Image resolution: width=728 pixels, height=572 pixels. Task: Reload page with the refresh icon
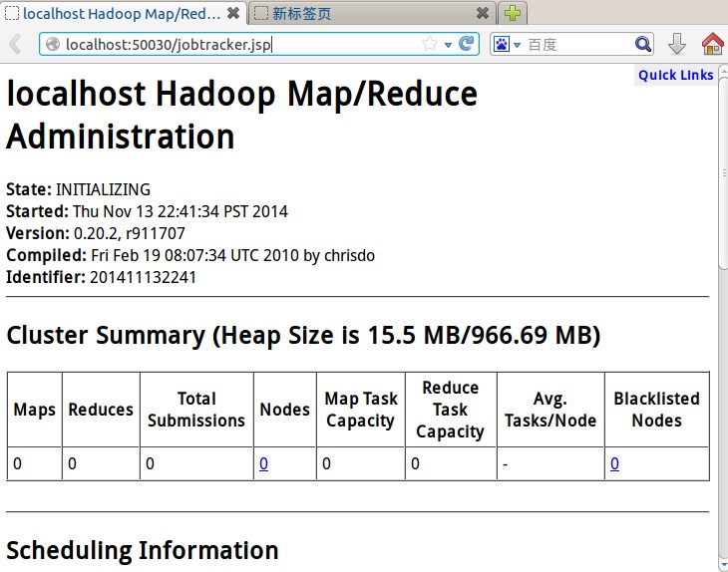[x=466, y=44]
